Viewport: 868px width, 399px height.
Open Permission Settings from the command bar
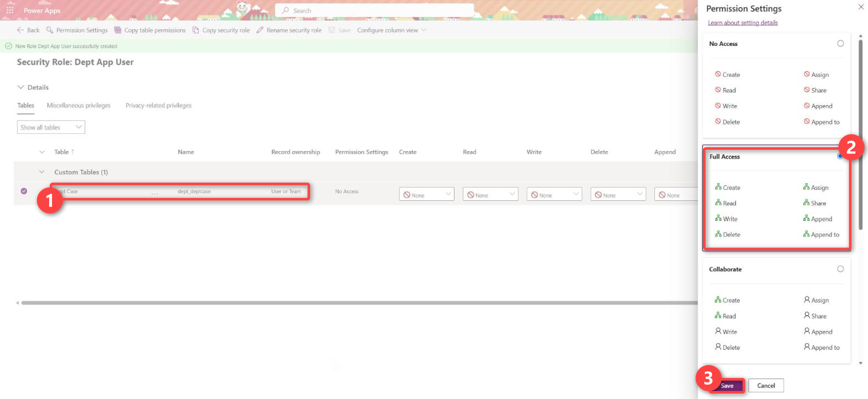(77, 30)
